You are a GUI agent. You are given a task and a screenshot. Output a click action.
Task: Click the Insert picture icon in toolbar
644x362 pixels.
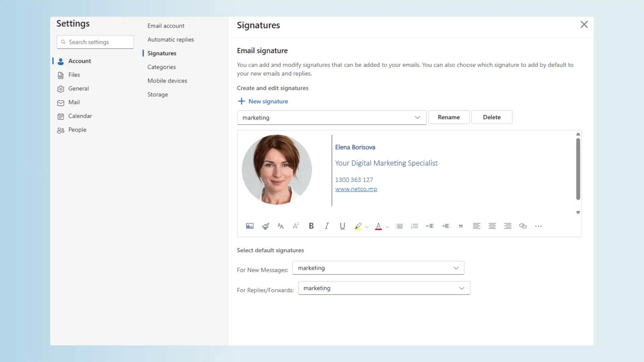pyautogui.click(x=250, y=226)
